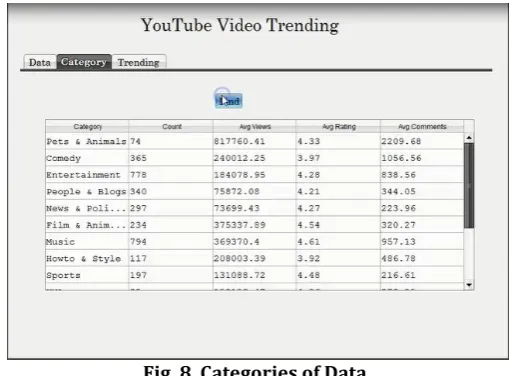Click count value 297
Image resolution: width=509 pixels, height=376 pixels.
point(138,208)
